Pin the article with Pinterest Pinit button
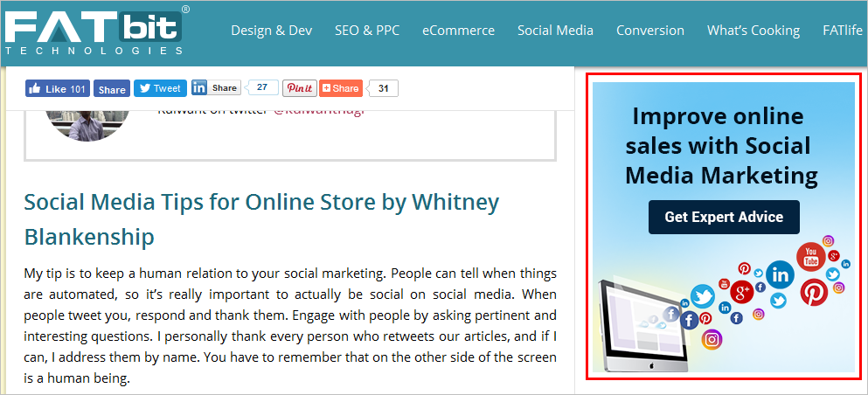 (x=299, y=88)
